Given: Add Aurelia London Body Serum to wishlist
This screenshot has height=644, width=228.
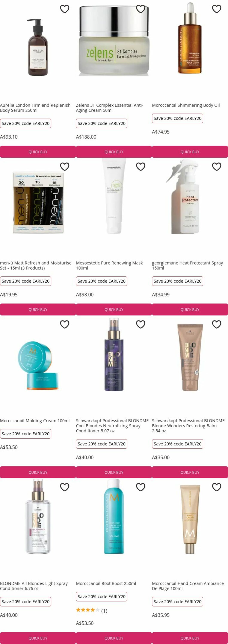Looking at the screenshot, I should pos(65,9).
